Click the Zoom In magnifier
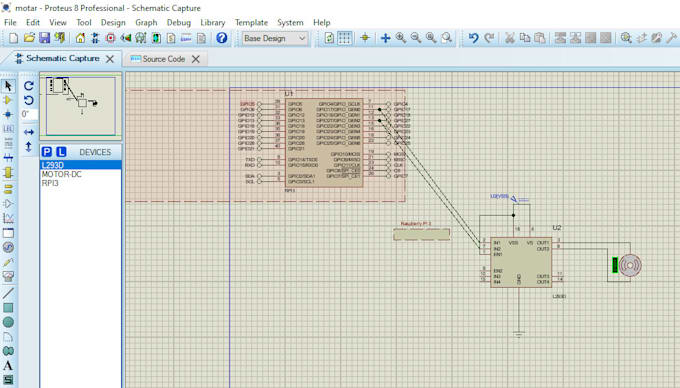 tap(400, 38)
